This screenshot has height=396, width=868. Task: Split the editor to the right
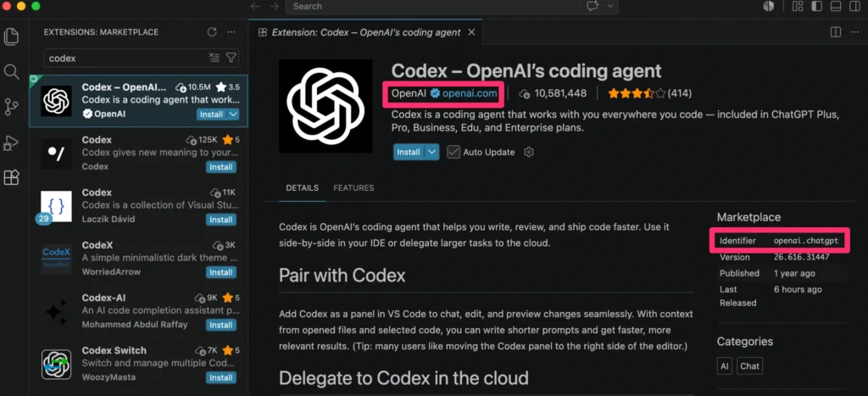click(x=836, y=32)
